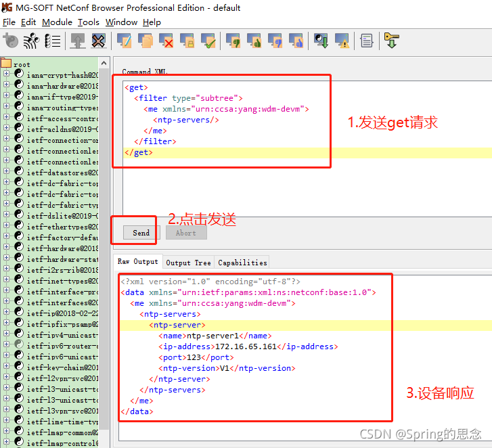Click the copy config documents icon
This screenshot has width=492, height=448.
[x=146, y=41]
